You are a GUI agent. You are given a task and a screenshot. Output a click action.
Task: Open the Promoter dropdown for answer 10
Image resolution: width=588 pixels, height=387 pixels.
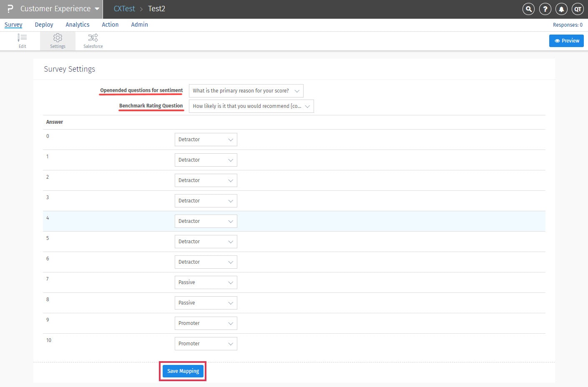point(206,344)
